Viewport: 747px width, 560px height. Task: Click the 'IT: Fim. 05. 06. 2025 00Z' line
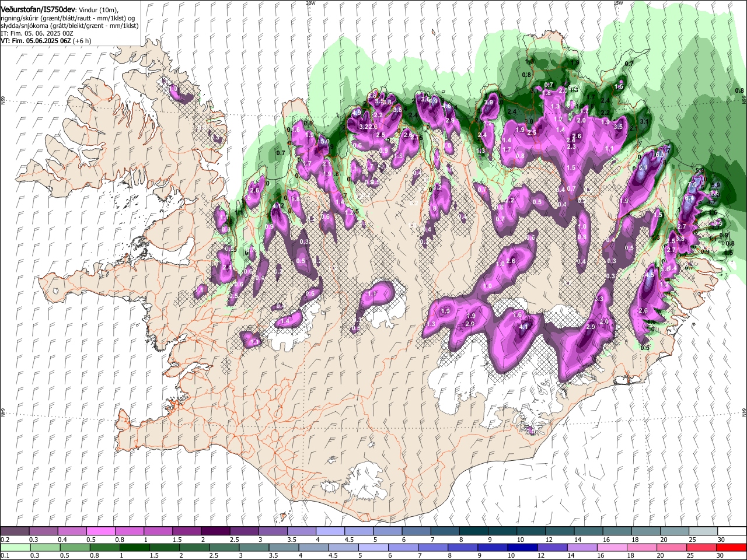coord(36,33)
